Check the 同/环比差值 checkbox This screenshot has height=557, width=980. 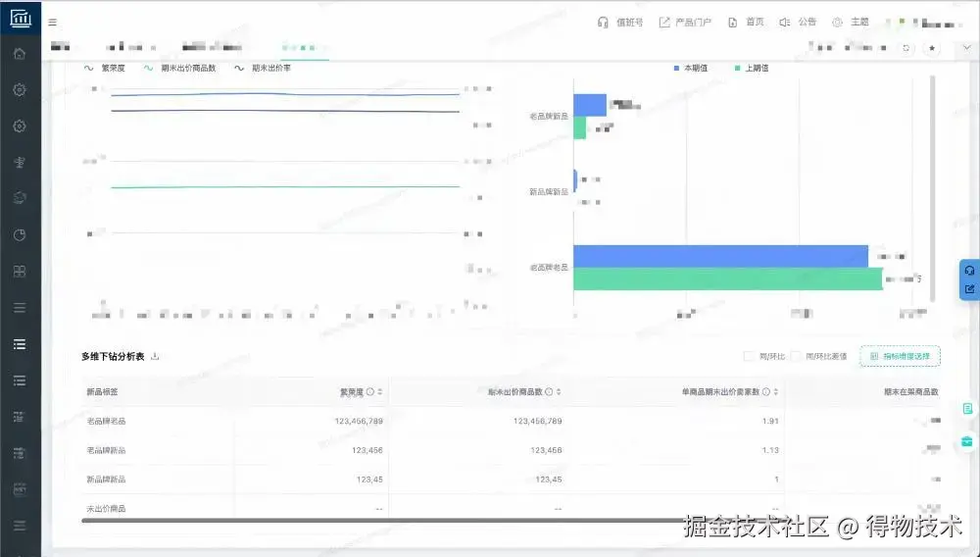coord(796,356)
